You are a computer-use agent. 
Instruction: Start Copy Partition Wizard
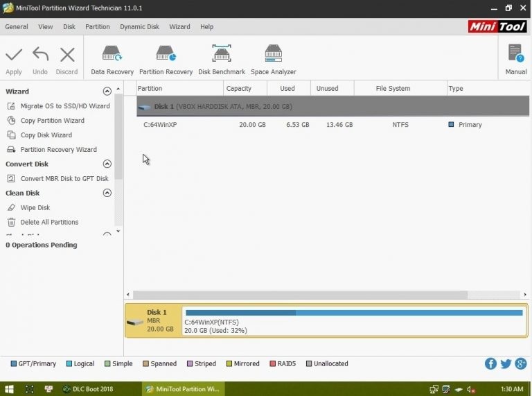tap(46, 121)
